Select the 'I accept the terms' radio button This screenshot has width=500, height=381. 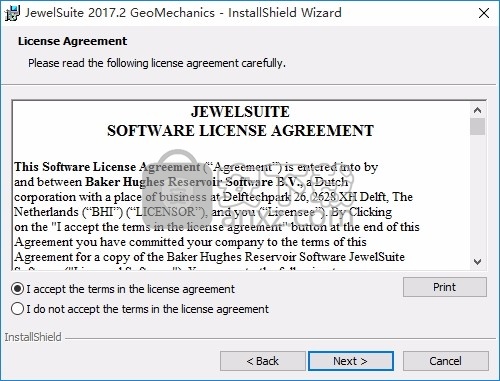[x=17, y=289]
